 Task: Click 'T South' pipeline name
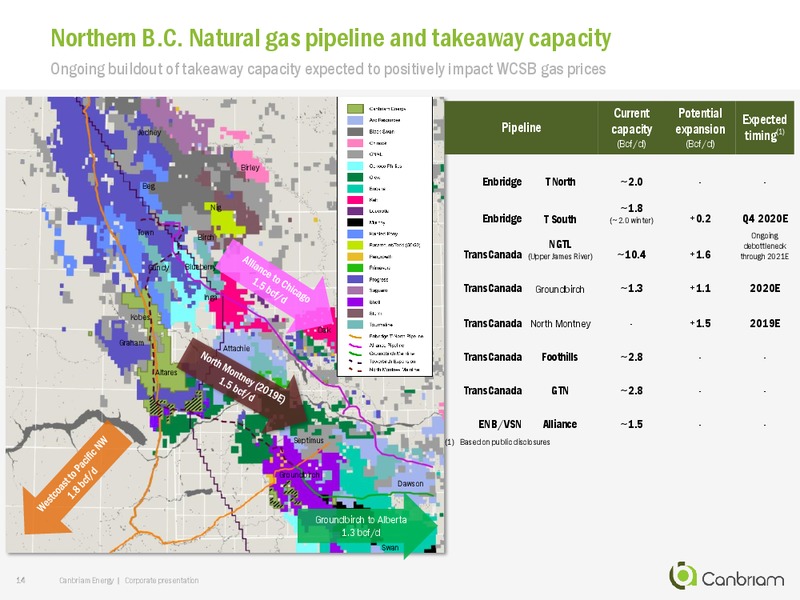coord(560,219)
